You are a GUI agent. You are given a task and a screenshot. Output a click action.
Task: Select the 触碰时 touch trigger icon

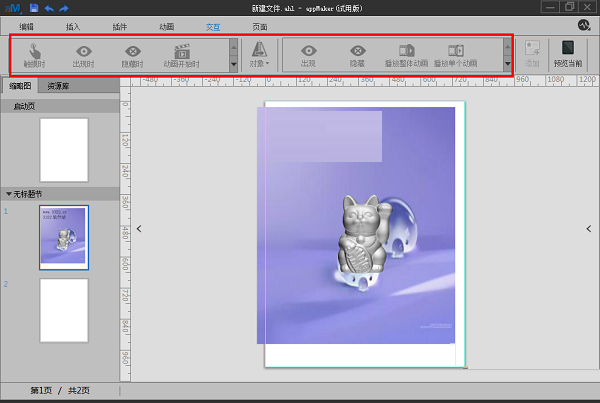pyautogui.click(x=35, y=52)
